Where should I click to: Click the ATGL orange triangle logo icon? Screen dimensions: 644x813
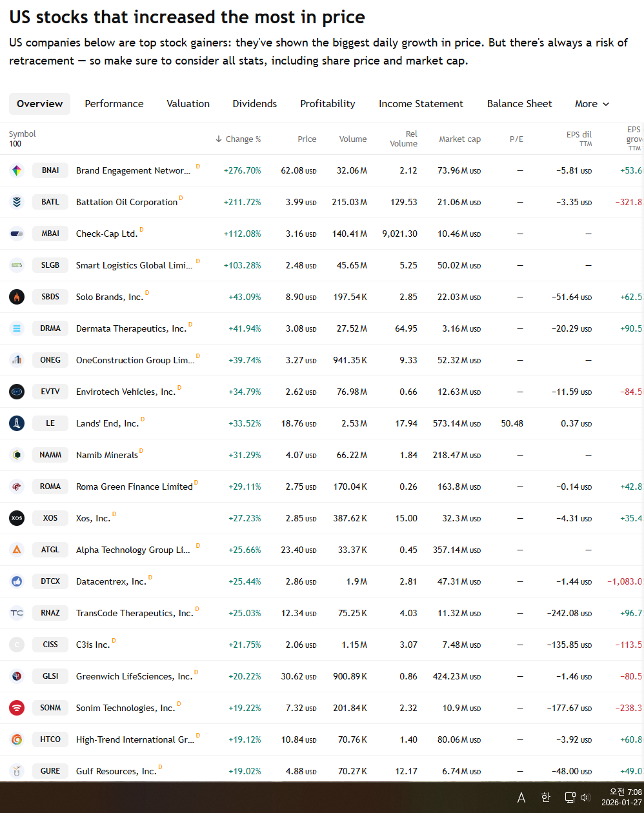pyautogui.click(x=17, y=550)
